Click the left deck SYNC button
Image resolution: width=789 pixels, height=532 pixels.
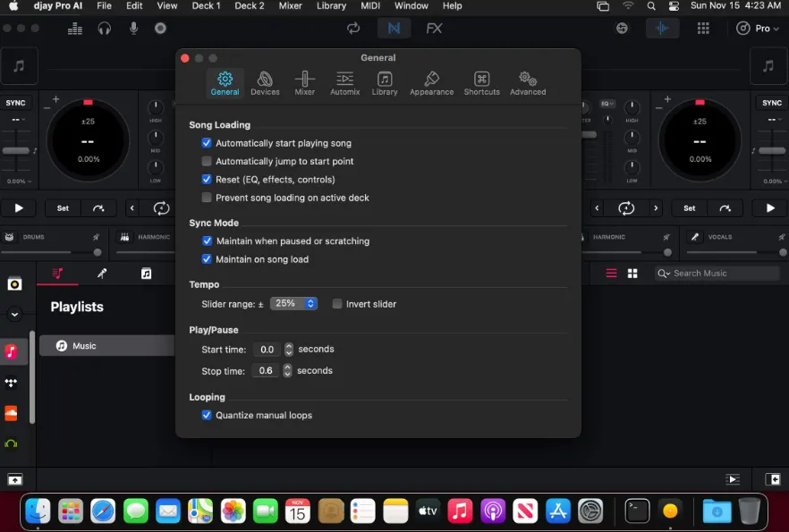pyautogui.click(x=15, y=103)
